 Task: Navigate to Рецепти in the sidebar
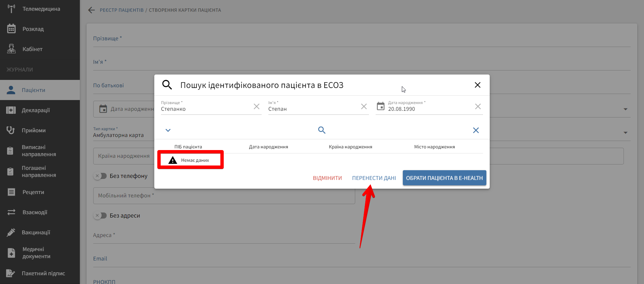[x=33, y=192]
